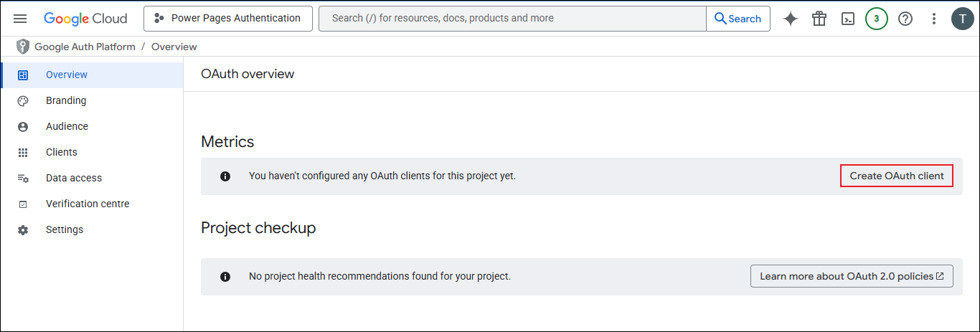
Task: Click the info icon in Metrics notice
Action: point(225,176)
